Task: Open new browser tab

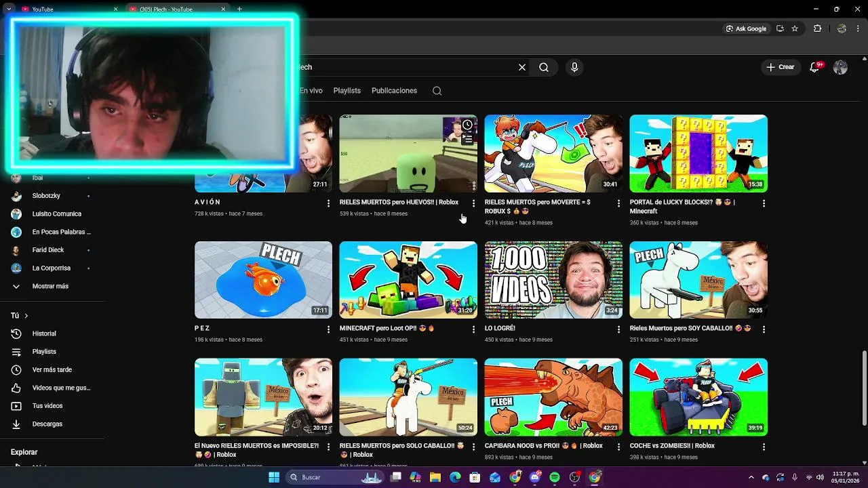Action: 239,9
